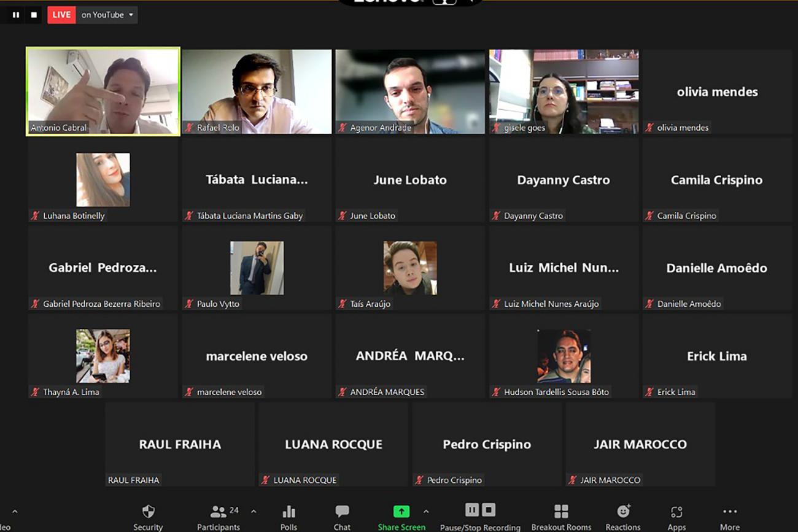Image resolution: width=798 pixels, height=532 pixels.
Task: Open the on YouTube dropdown
Action: (x=107, y=15)
